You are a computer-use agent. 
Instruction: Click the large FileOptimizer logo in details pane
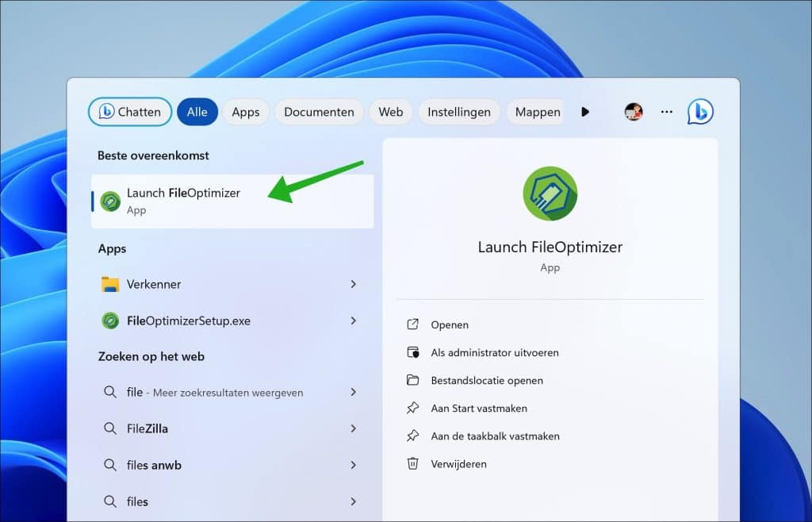[550, 193]
